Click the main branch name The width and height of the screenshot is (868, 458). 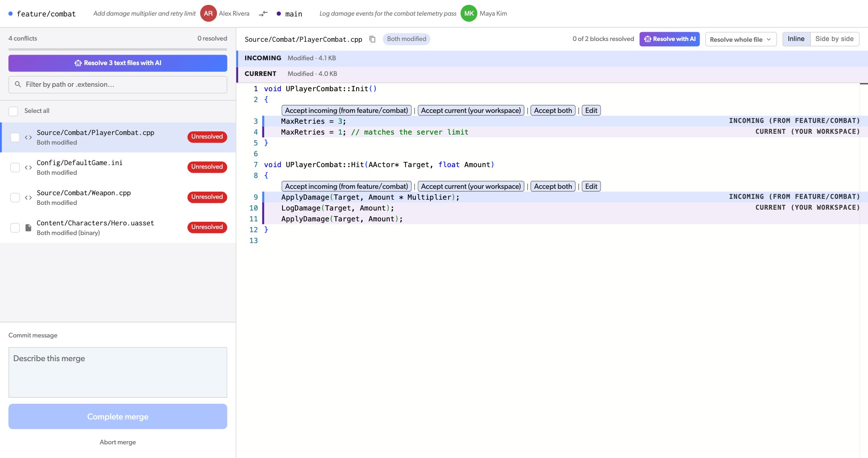click(294, 14)
